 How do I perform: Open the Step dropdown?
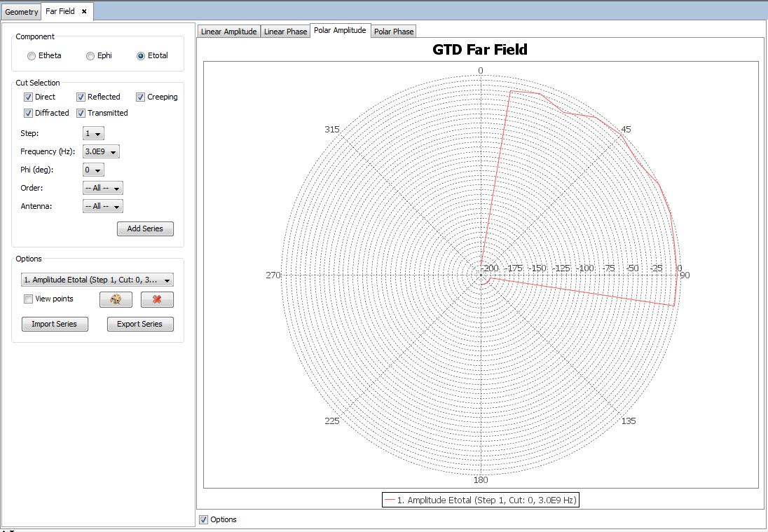click(x=93, y=133)
